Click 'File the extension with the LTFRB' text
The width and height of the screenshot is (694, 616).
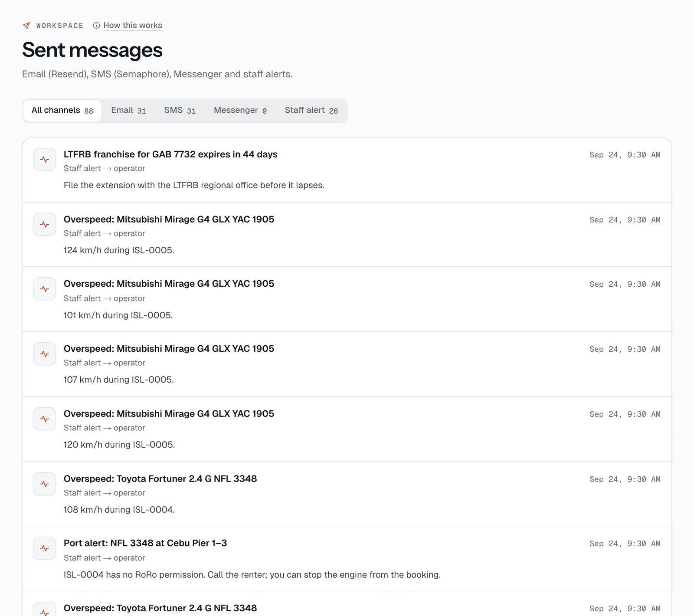pos(194,185)
